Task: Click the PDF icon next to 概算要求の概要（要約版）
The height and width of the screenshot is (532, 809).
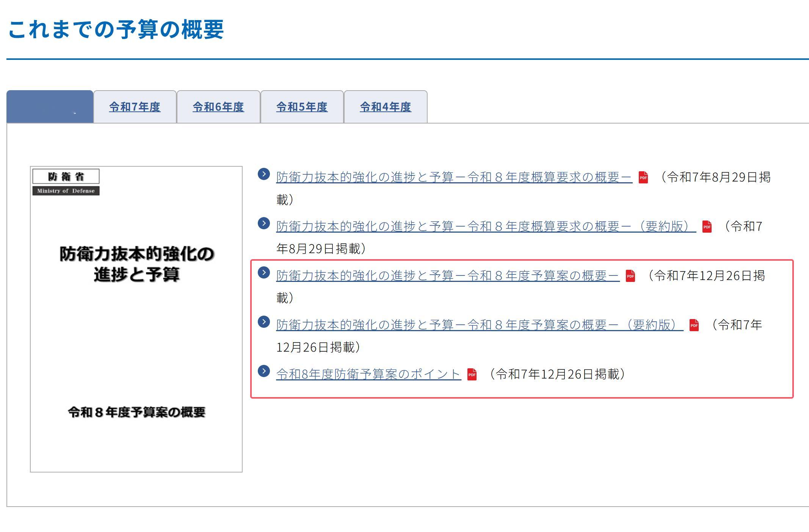Action: [x=707, y=227]
